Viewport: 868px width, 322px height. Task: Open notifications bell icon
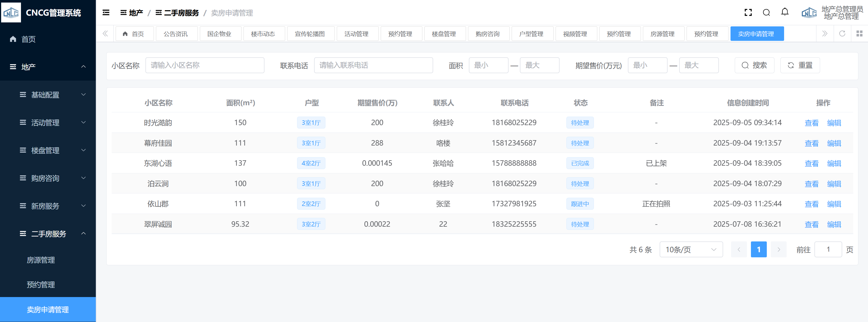785,12
